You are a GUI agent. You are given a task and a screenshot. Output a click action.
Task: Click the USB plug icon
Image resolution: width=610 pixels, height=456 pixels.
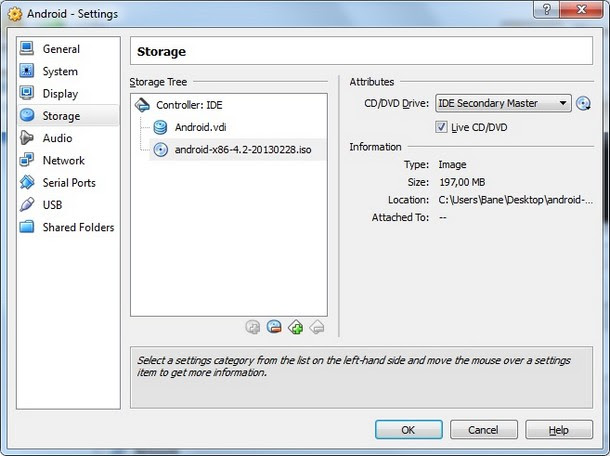click(x=27, y=204)
